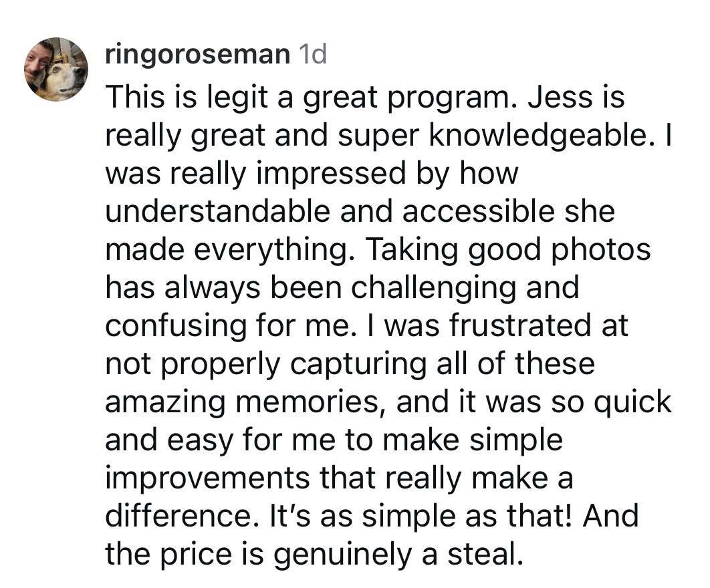Image resolution: width=710 pixels, height=588 pixels.
Task: Click the 1d timestamp
Action: (x=312, y=54)
